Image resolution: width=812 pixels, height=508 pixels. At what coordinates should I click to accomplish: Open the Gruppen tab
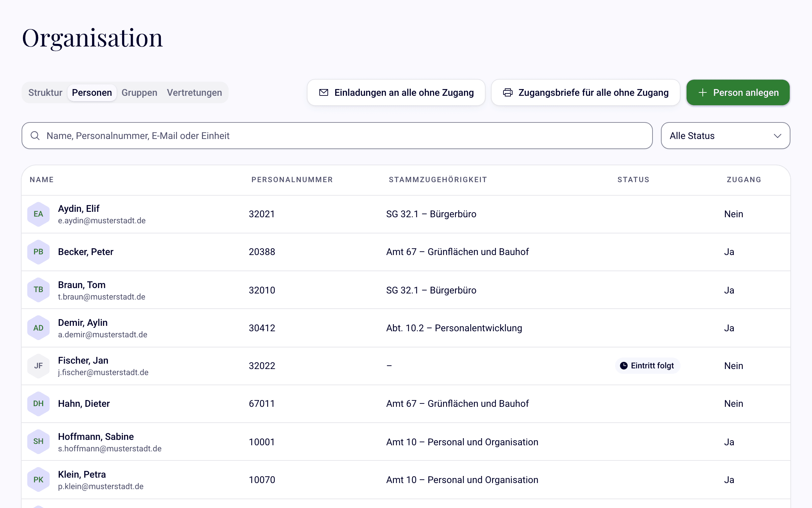coord(139,92)
